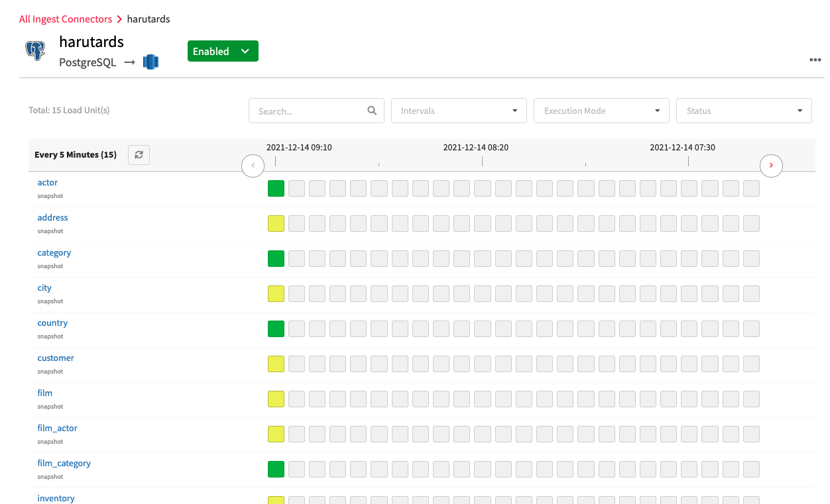
Task: Click the PostgreSQL elephant connector icon
Action: tap(35, 51)
